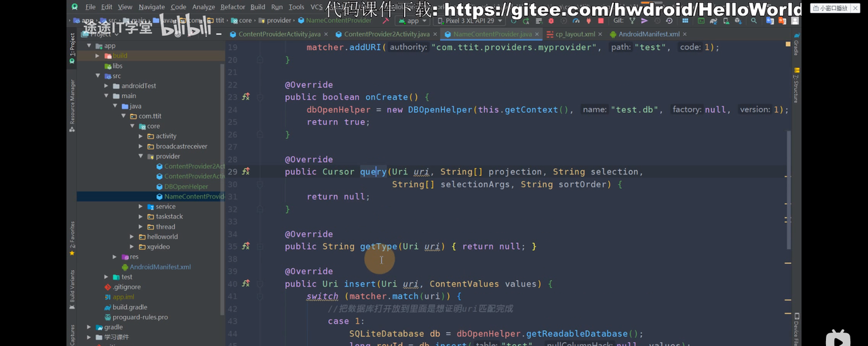Open the File menu
The image size is (868, 346).
tap(90, 7)
